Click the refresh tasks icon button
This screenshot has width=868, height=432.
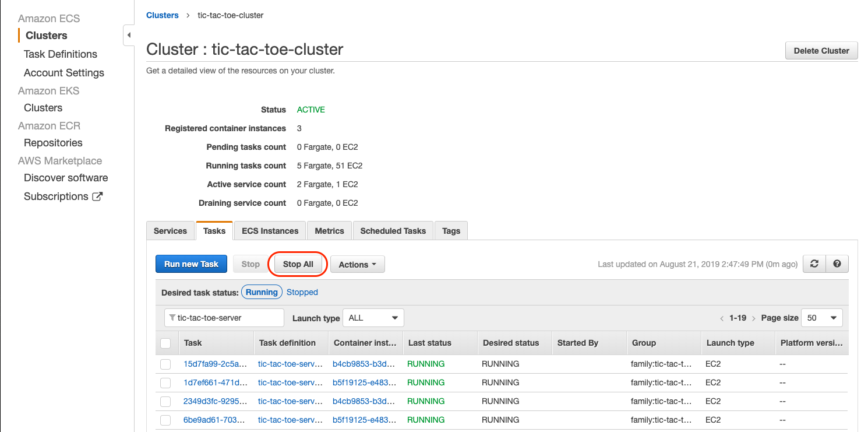pyautogui.click(x=814, y=264)
